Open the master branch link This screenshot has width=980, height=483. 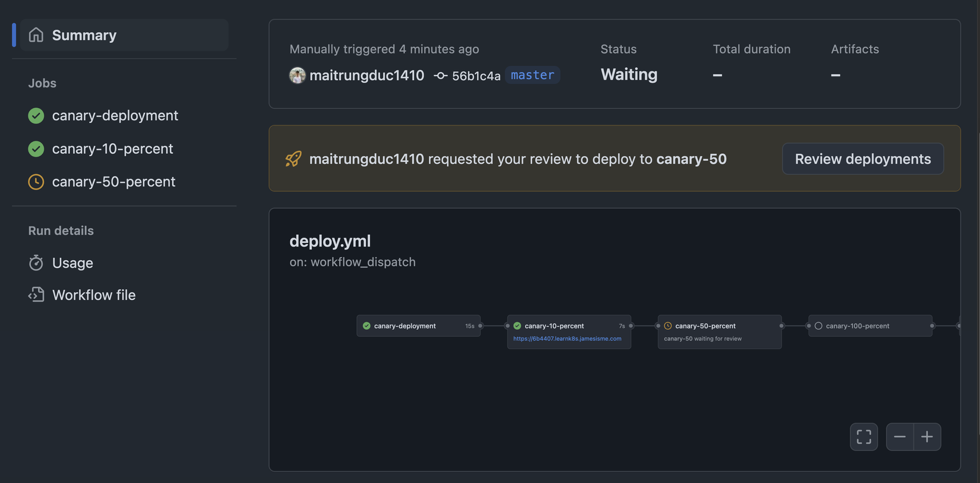tap(532, 75)
